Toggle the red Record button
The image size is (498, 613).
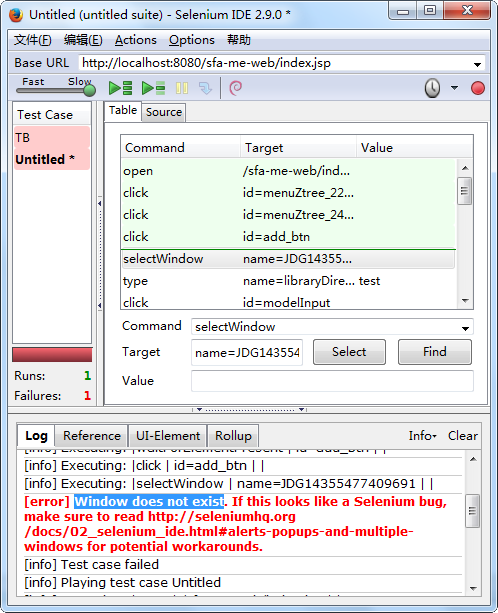pos(478,88)
